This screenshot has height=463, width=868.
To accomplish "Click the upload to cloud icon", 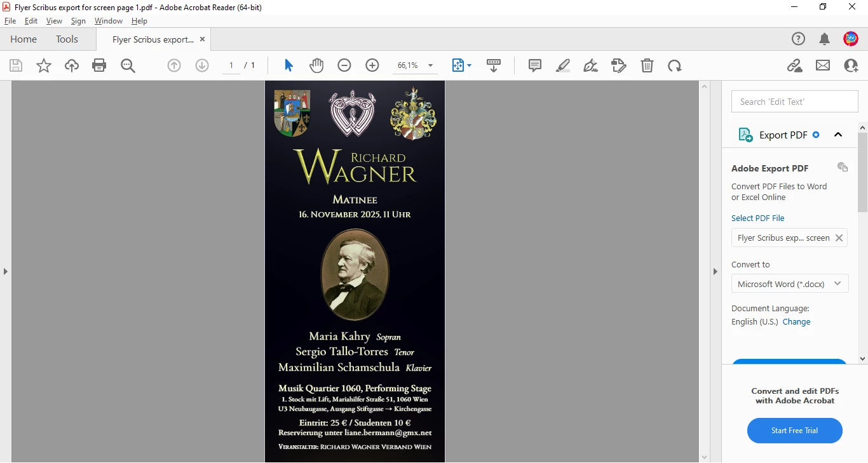I will [x=72, y=65].
